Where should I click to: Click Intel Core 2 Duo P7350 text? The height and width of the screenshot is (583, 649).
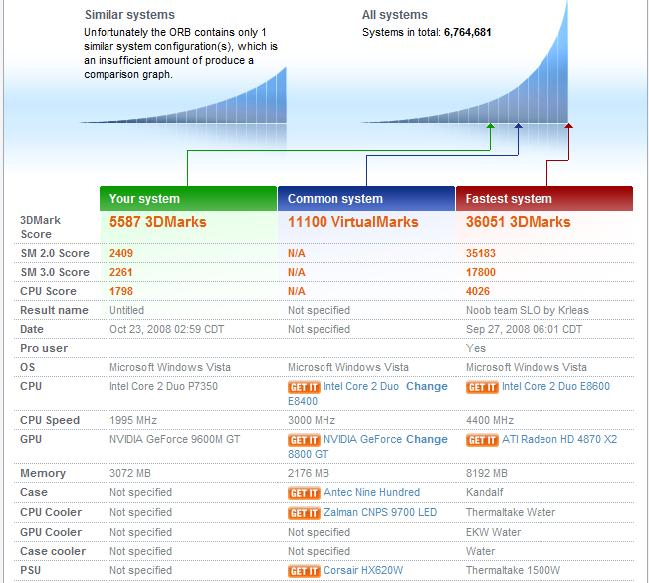163,386
